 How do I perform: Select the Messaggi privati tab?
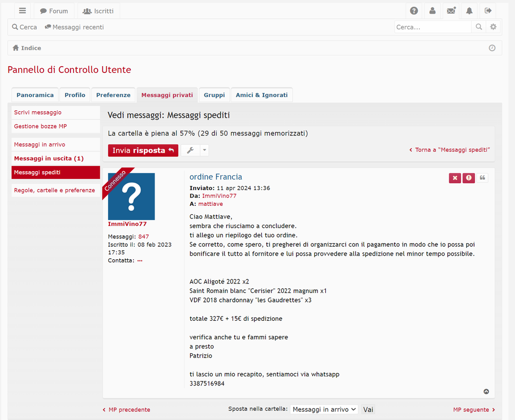click(167, 95)
